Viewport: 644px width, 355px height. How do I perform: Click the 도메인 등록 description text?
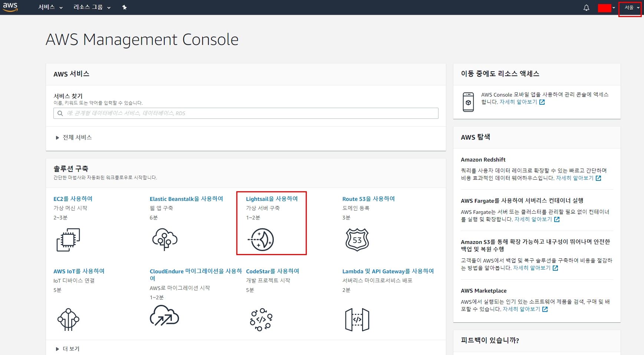pyautogui.click(x=356, y=208)
